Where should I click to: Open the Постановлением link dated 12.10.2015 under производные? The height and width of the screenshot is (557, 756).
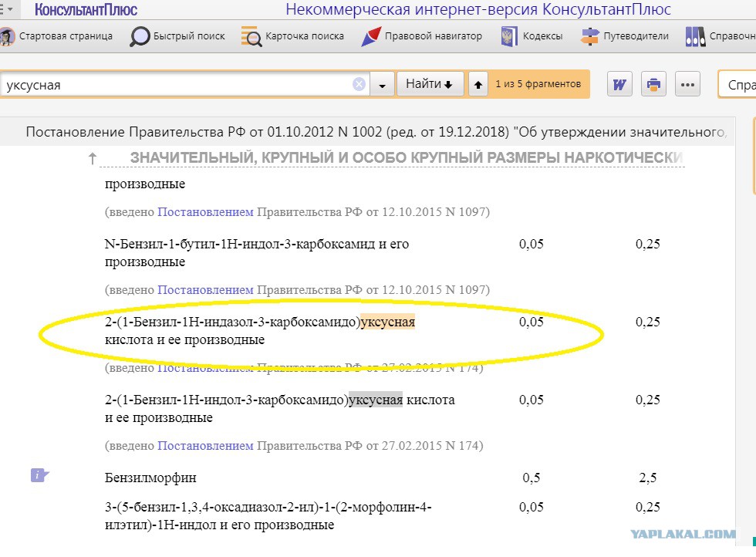(x=205, y=211)
